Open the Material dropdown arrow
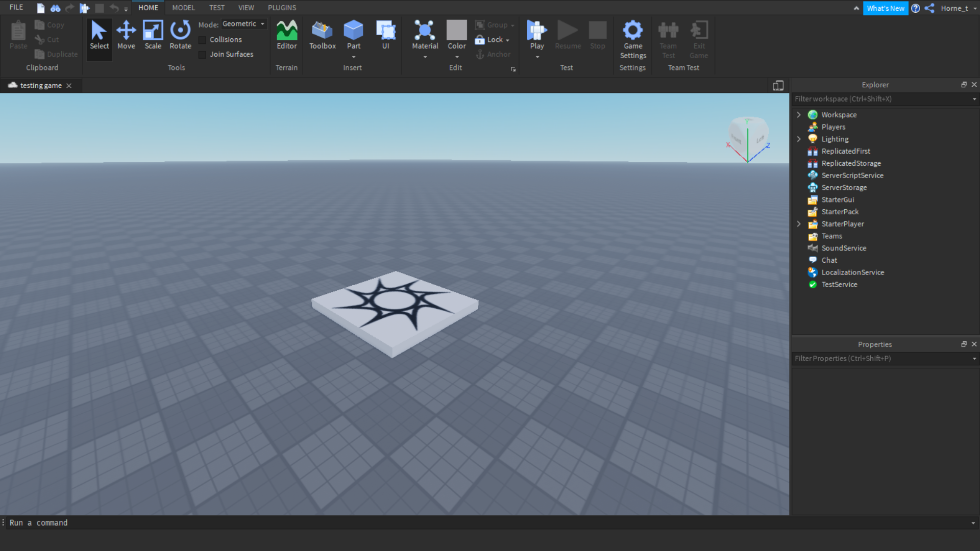 (425, 57)
